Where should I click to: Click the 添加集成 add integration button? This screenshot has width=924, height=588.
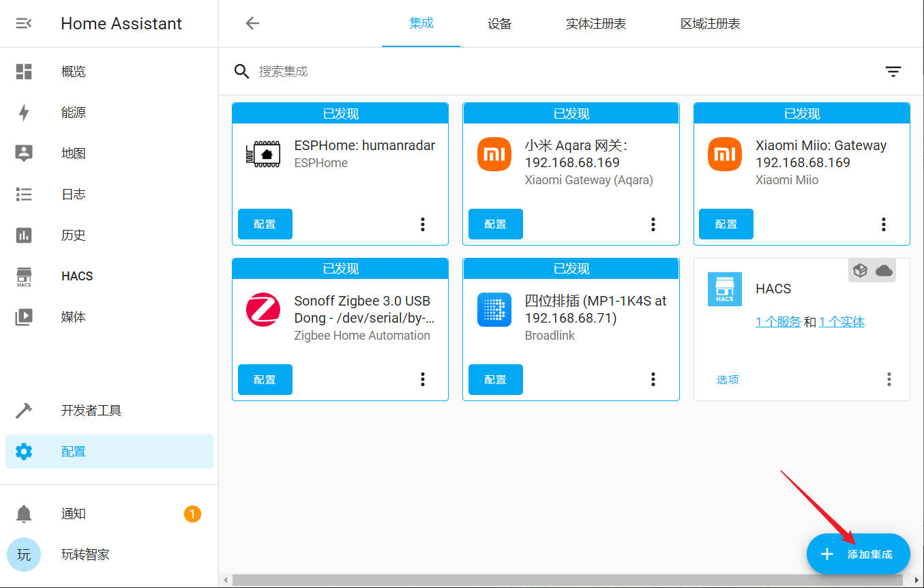859,554
